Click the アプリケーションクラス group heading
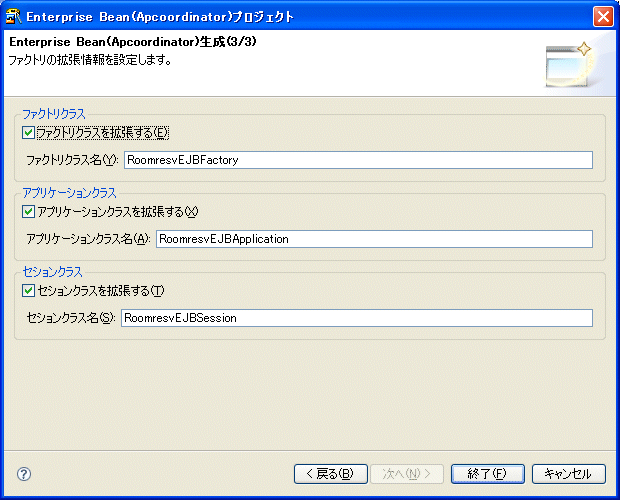This screenshot has height=500, width=620. tap(70, 193)
